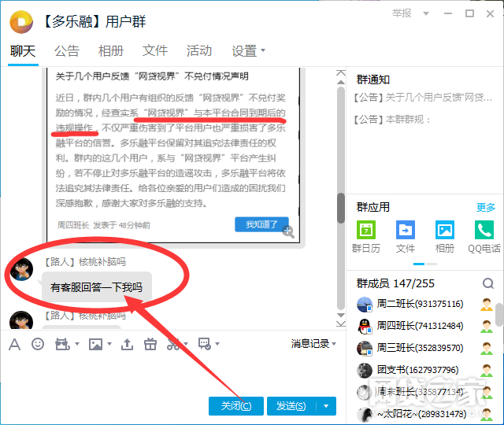Expand chat bubble tool dropdown arrow
This screenshot has width=504, height=425.
tap(217, 344)
